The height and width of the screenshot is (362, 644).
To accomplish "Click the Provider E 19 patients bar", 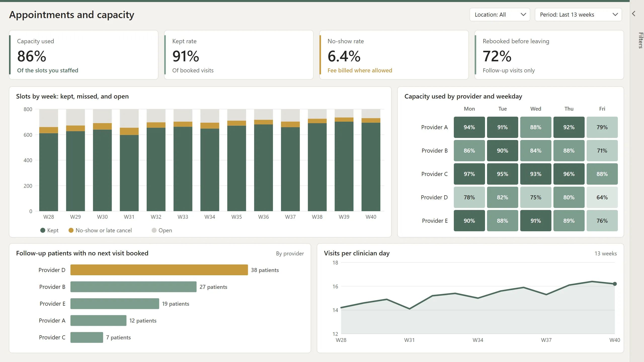I will point(115,304).
